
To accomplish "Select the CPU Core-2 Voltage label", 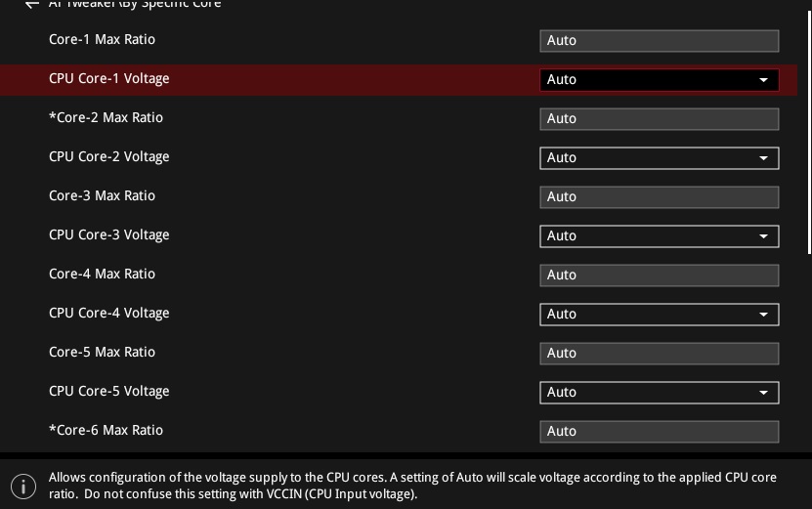I will [x=109, y=157].
